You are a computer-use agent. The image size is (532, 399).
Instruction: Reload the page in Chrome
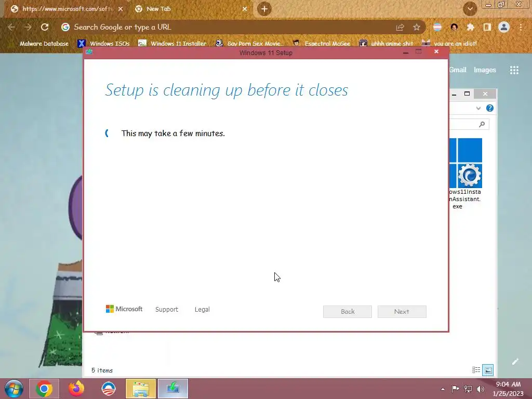pos(45,27)
